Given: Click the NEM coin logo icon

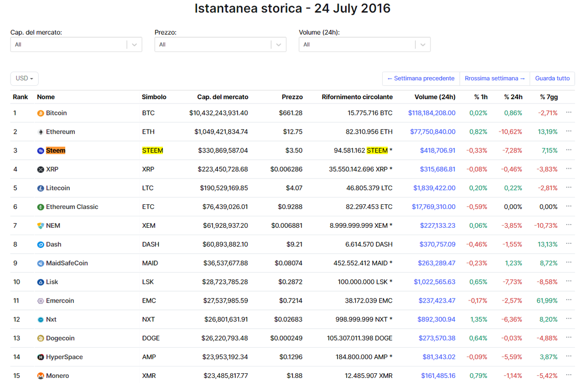Looking at the screenshot, I should coord(40,226).
